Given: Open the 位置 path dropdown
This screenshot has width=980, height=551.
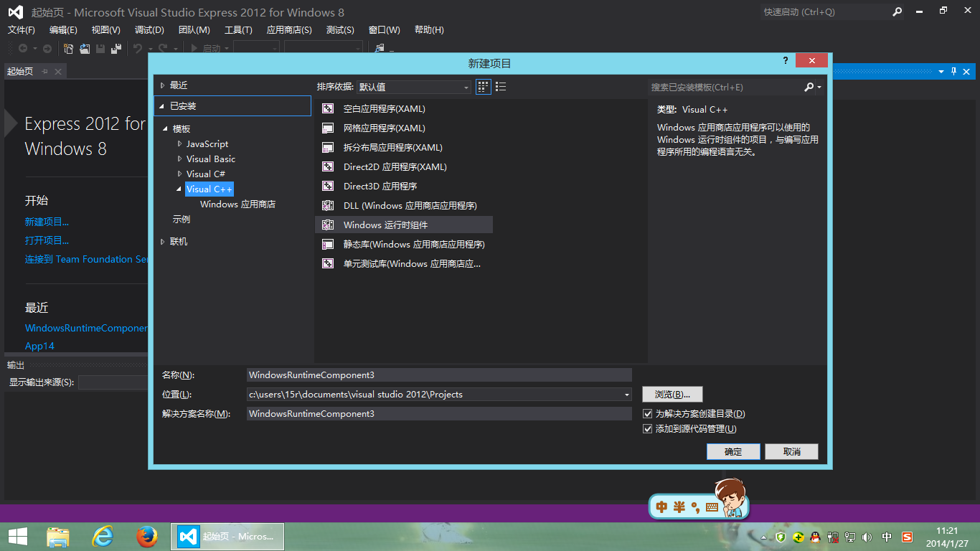Looking at the screenshot, I should tap(626, 395).
